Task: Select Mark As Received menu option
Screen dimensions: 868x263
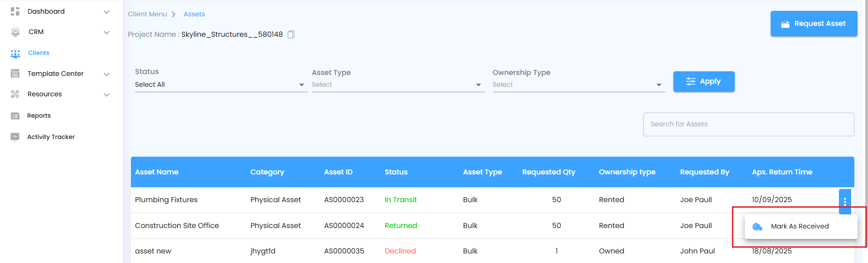Action: 800,226
